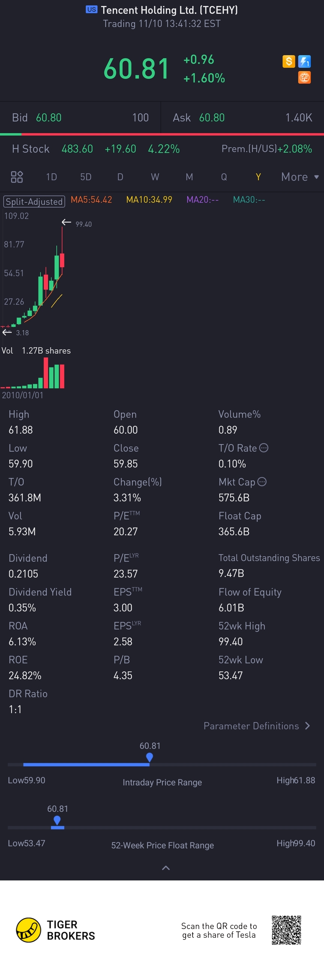Tap the US market flag badge
This screenshot has height=980, width=324.
tap(91, 10)
